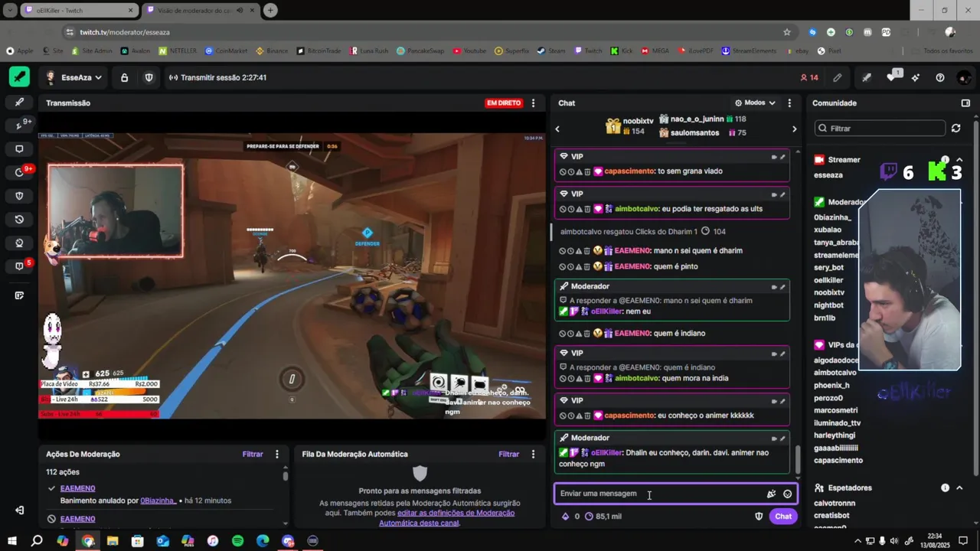980x551 pixels.
Task: Open new browser tab with plus button
Action: coord(270,11)
